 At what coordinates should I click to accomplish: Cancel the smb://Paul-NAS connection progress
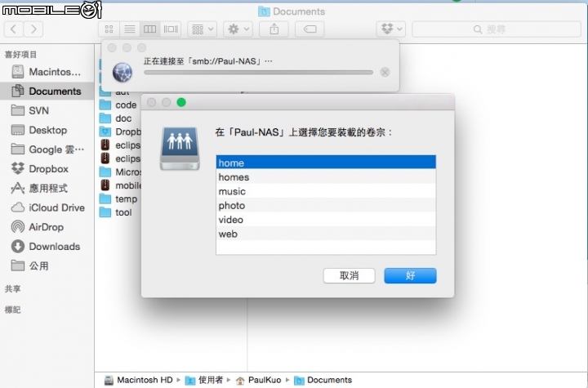(385, 73)
